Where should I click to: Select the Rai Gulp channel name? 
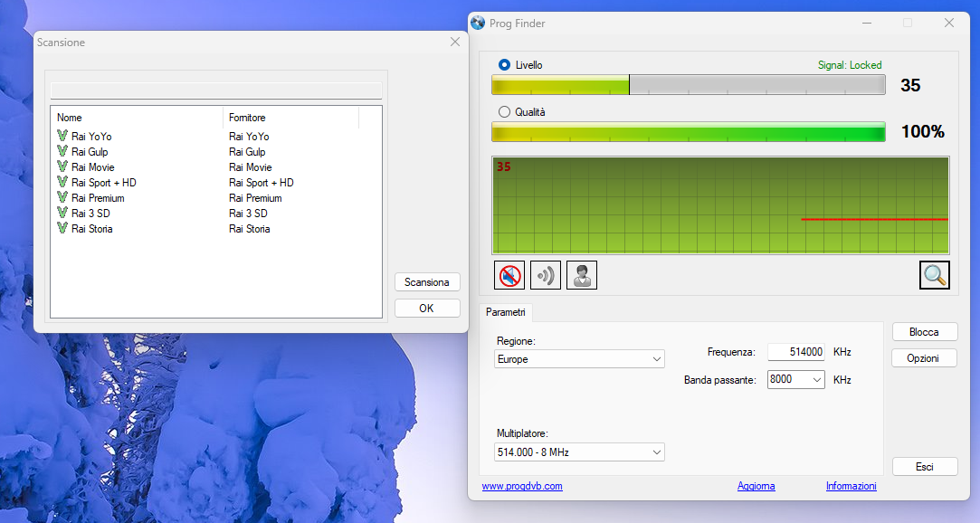(90, 152)
